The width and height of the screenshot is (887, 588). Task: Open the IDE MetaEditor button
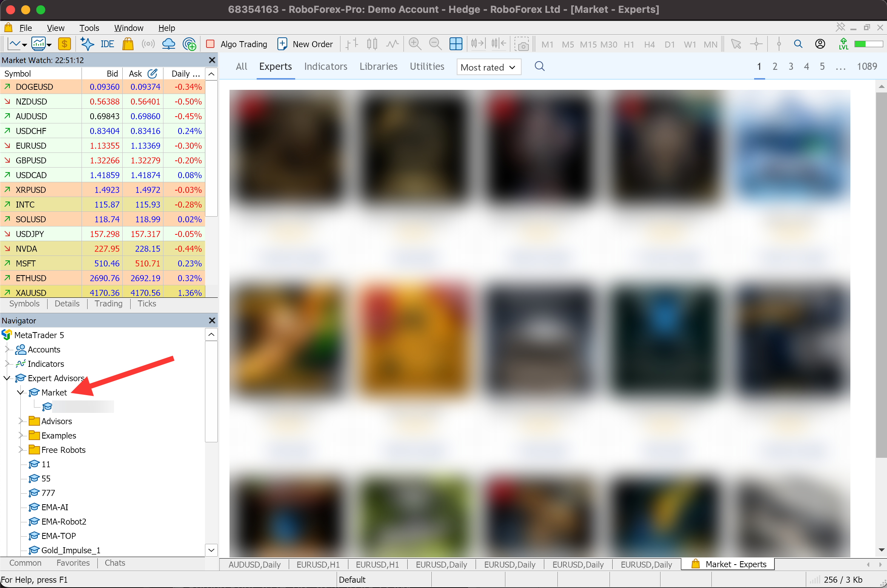point(107,44)
